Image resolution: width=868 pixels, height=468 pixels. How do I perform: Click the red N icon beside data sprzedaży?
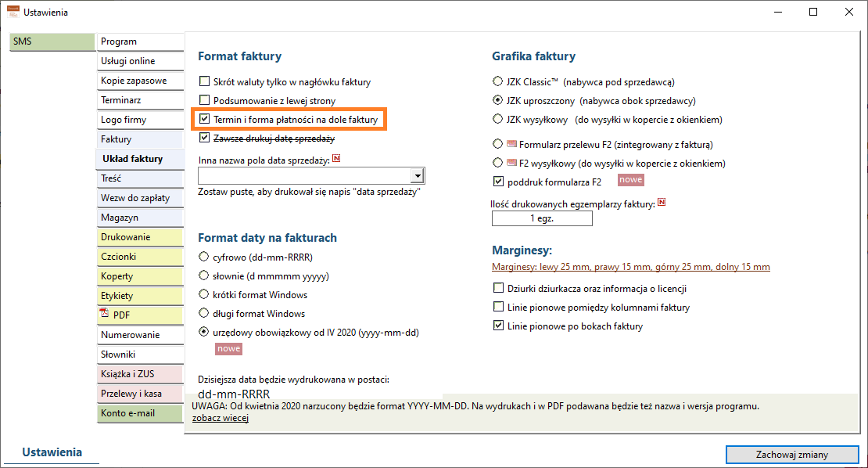[x=336, y=159]
